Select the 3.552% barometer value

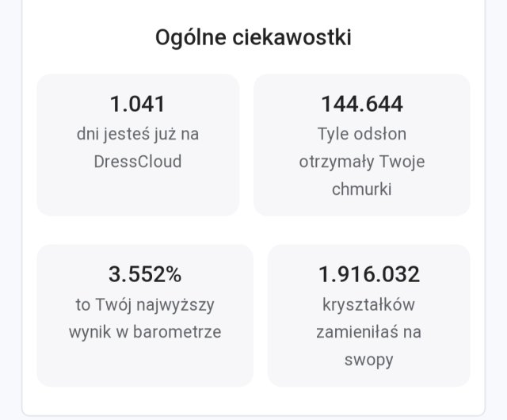(145, 274)
